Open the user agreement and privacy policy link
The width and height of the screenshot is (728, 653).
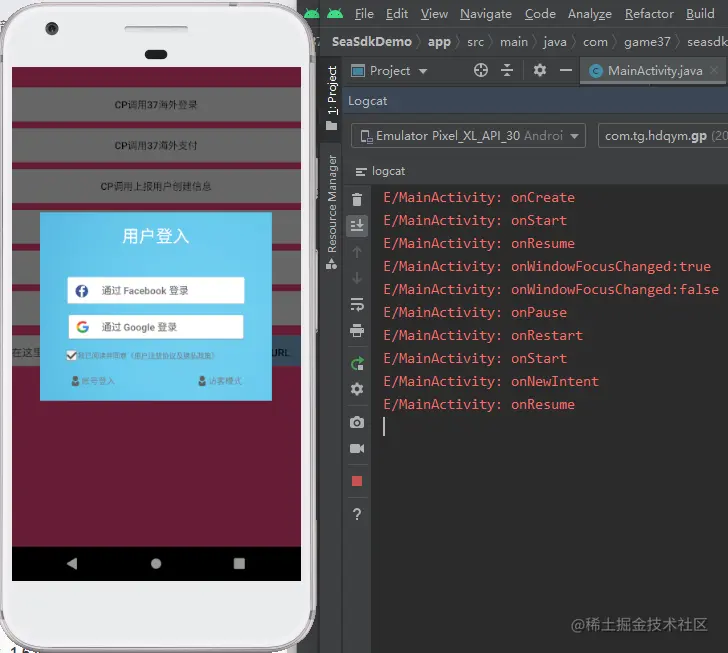click(173, 356)
